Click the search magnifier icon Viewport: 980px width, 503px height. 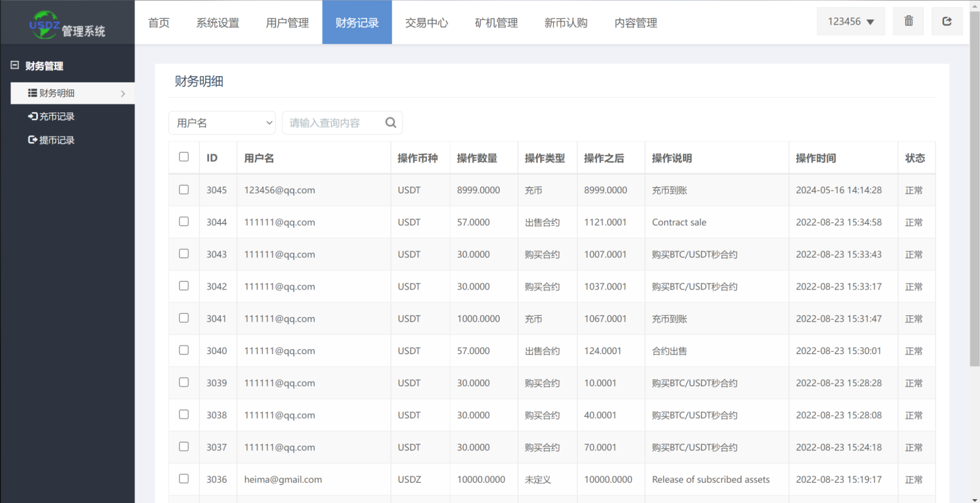coord(391,122)
